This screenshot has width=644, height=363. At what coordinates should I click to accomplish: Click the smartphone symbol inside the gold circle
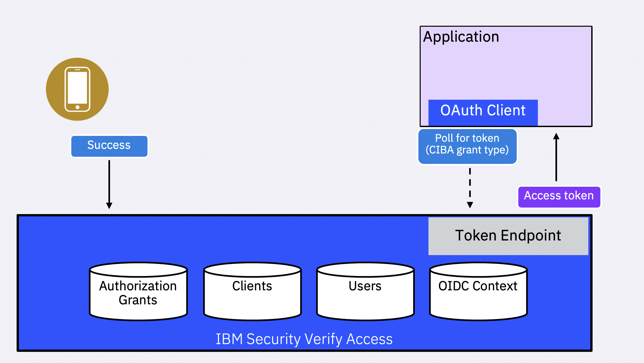pos(77,89)
